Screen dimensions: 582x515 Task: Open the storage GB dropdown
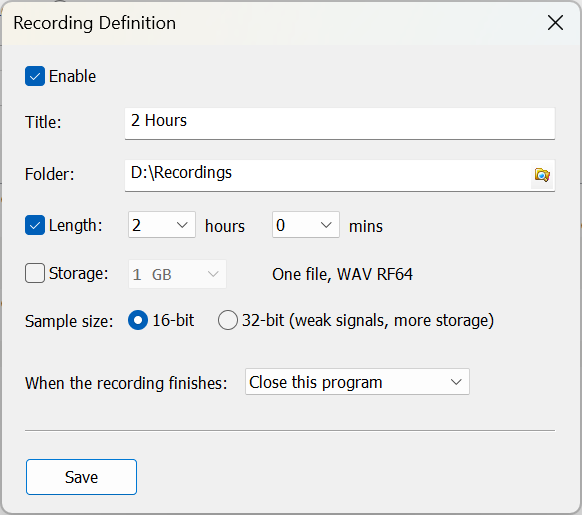[177, 274]
